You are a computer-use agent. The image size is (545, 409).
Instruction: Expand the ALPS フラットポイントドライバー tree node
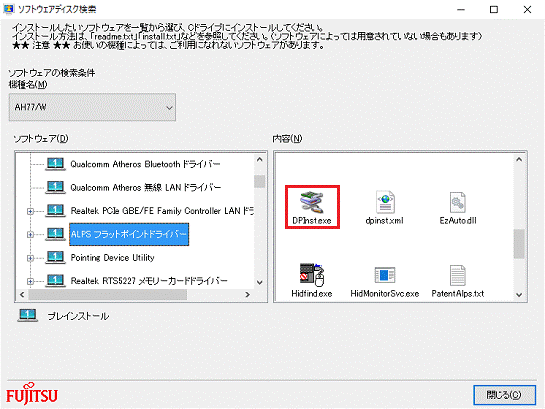tap(30, 234)
